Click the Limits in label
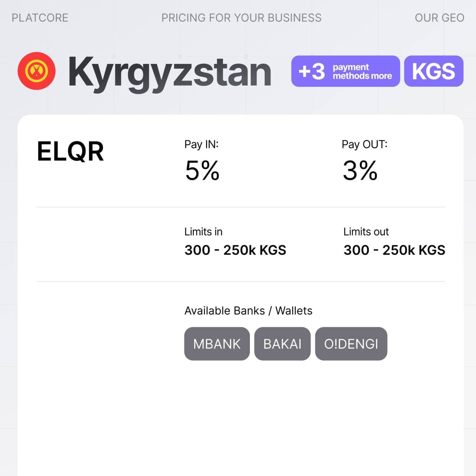The image size is (476, 476). point(203,232)
